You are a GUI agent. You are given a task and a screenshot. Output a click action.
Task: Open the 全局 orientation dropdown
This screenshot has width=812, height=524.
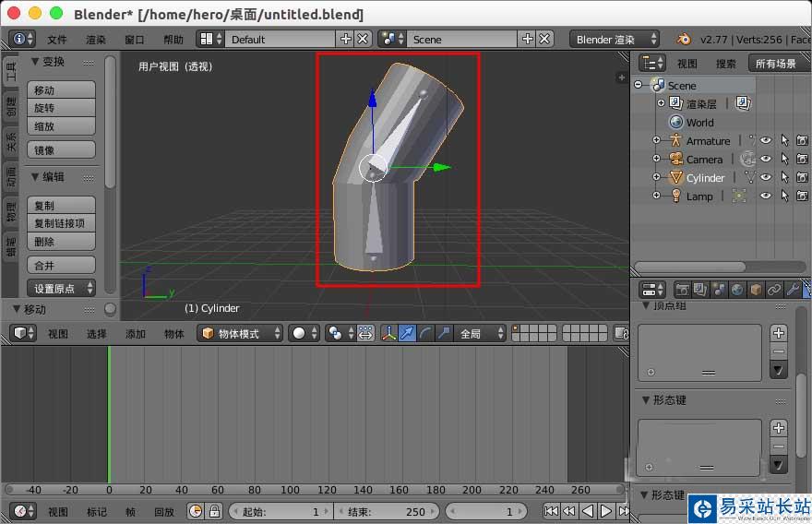[x=480, y=333]
